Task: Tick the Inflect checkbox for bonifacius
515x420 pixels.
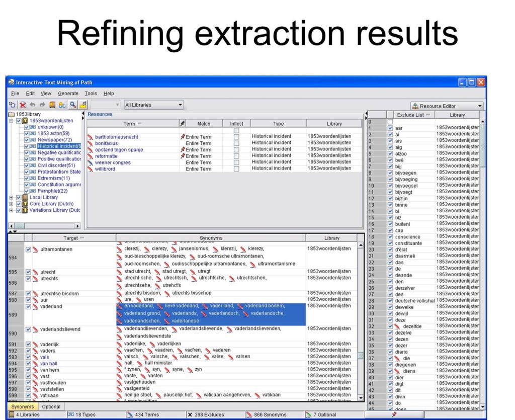Action: [236, 143]
